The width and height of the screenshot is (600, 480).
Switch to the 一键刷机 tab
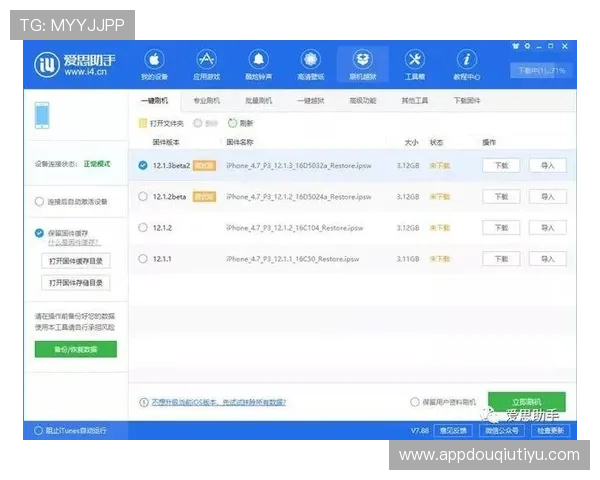(x=154, y=100)
